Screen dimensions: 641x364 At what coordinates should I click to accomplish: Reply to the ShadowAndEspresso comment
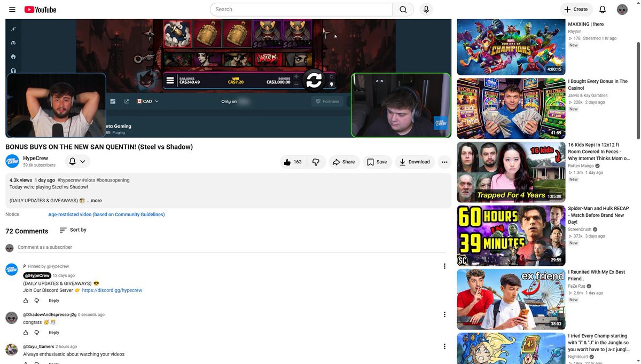pos(54,333)
